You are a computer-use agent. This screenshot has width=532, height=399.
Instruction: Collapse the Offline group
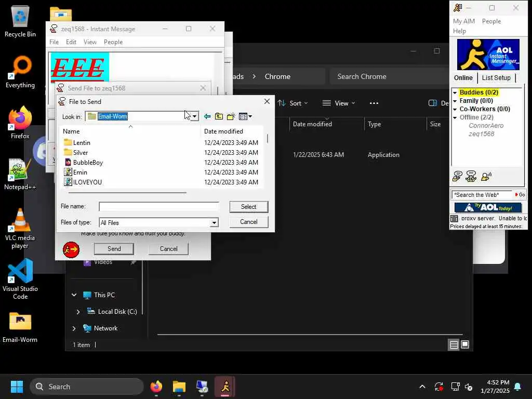tap(455, 117)
